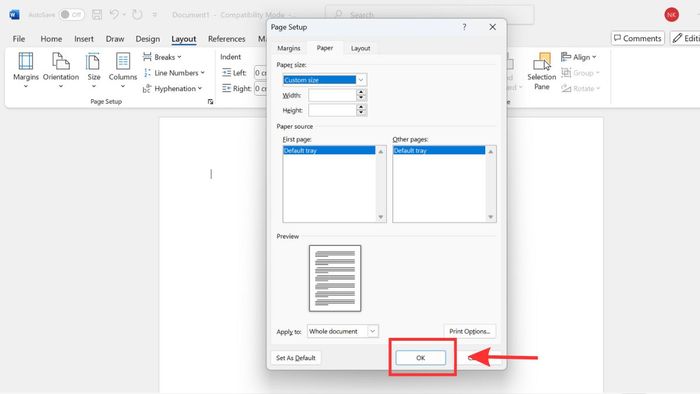700x394 pixels.
Task: Open the Rotate objects dropdown
Action: [x=580, y=88]
